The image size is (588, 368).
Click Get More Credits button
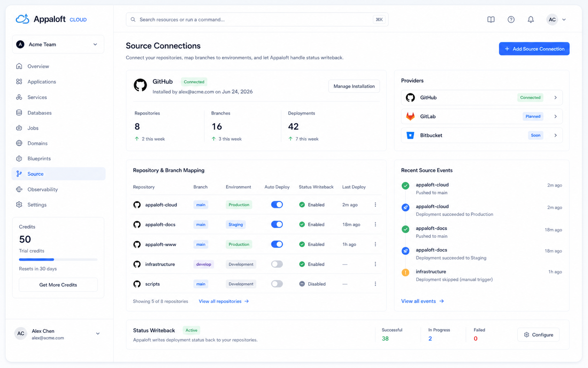pyautogui.click(x=58, y=285)
